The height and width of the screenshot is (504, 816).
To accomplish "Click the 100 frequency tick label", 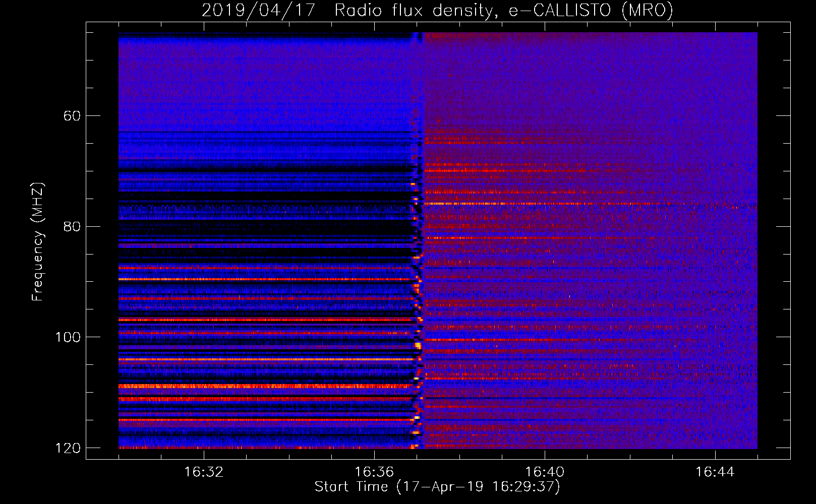I will pyautogui.click(x=68, y=337).
